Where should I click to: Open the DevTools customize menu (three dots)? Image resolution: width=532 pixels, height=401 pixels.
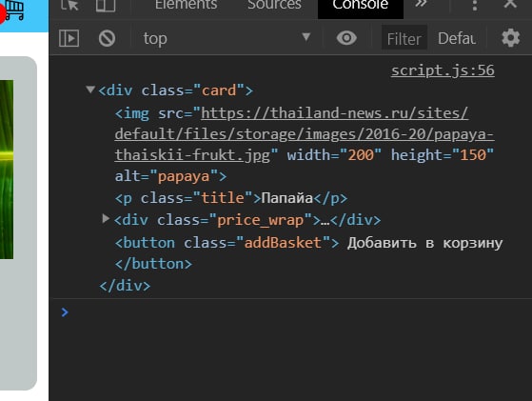pos(475,5)
